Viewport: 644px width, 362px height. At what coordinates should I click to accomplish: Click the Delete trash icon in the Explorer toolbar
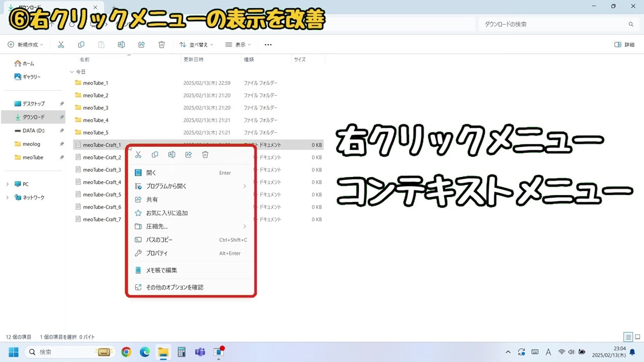(162, 45)
